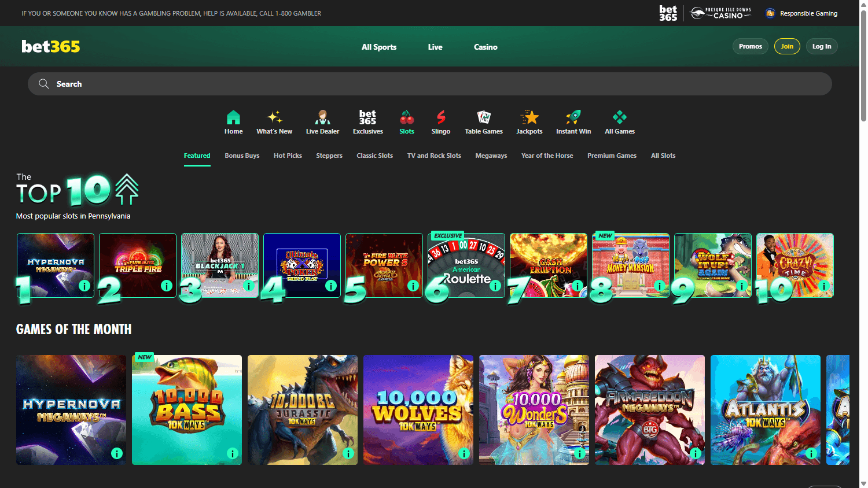
Task: Switch to the Megaways tab
Action: click(x=491, y=156)
